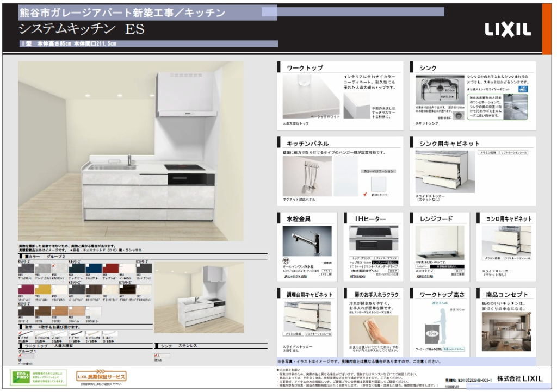557x392 pixels.
Task: Open the large kitchen rendering image
Action: pyautogui.click(x=131, y=151)
